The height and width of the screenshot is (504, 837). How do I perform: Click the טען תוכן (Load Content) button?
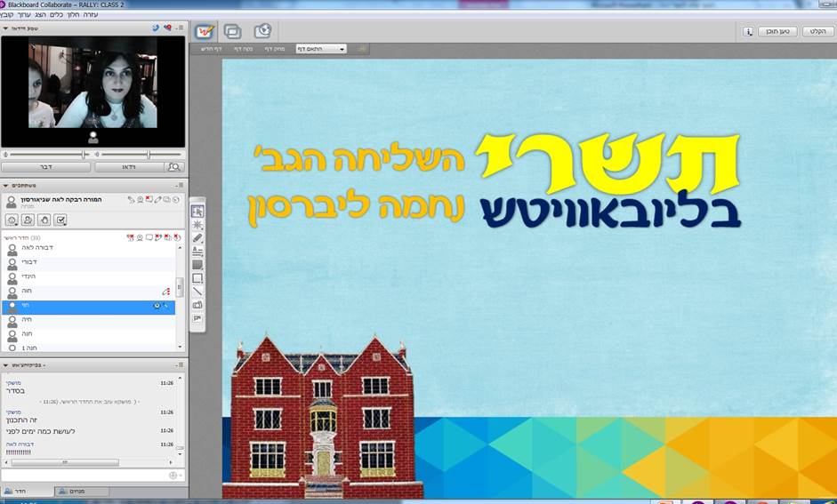777,31
